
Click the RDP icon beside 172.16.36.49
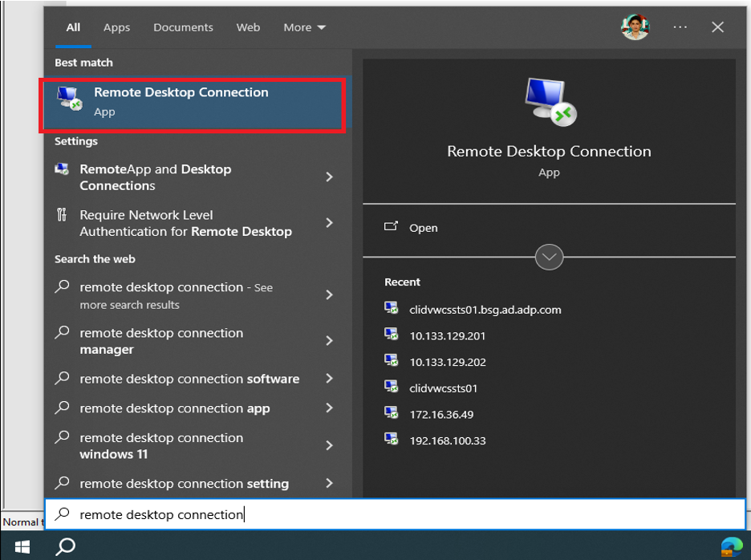point(392,412)
